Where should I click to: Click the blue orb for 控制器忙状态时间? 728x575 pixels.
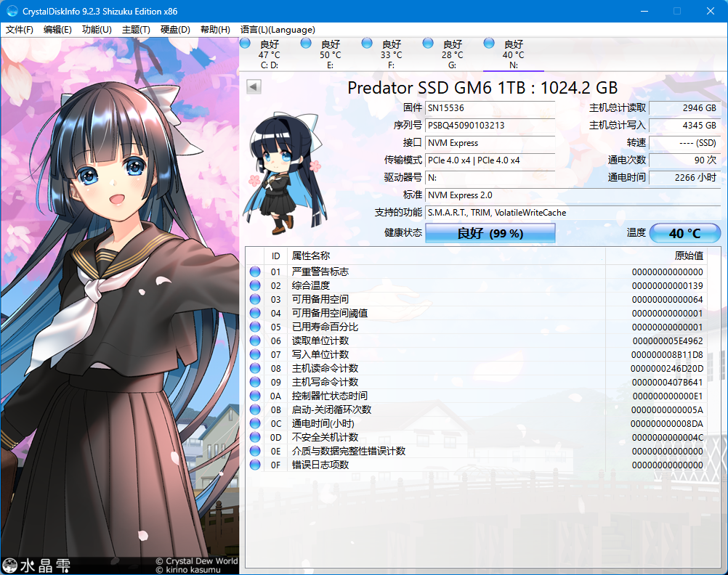255,396
